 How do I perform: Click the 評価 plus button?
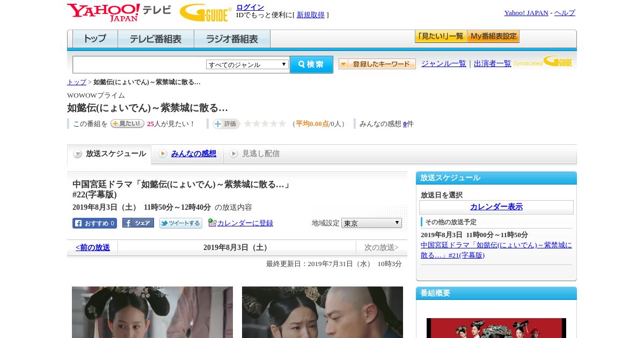[x=226, y=123]
